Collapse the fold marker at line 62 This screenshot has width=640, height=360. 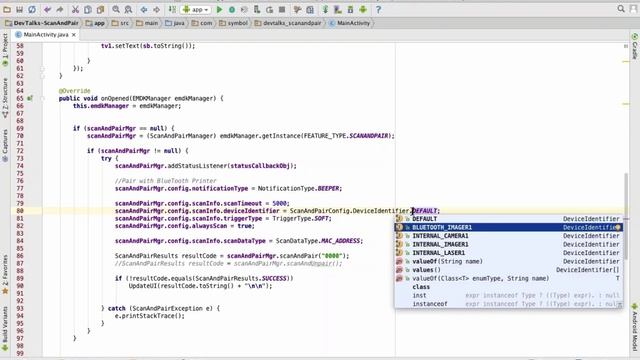click(x=42, y=76)
